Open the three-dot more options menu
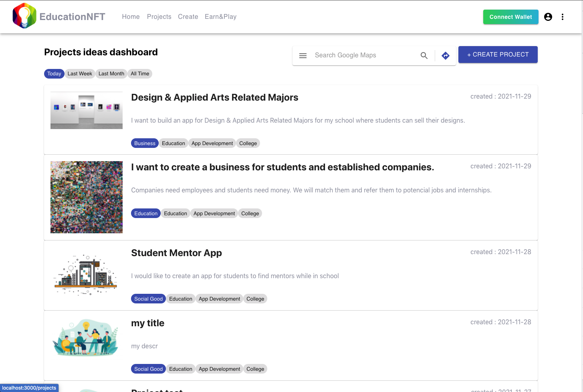Screen dimensions: 583x392 point(563,17)
